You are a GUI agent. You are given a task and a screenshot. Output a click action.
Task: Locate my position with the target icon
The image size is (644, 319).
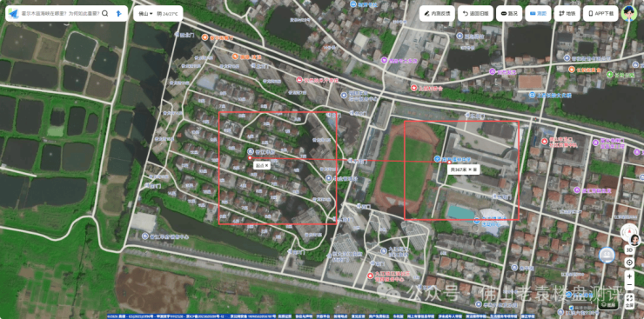click(x=629, y=263)
